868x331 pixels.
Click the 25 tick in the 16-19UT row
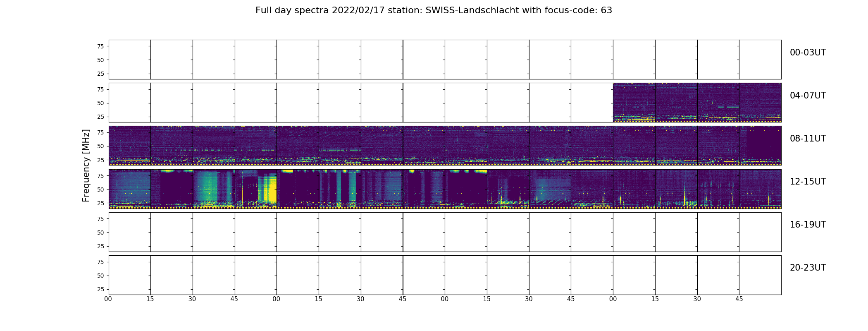100,246
